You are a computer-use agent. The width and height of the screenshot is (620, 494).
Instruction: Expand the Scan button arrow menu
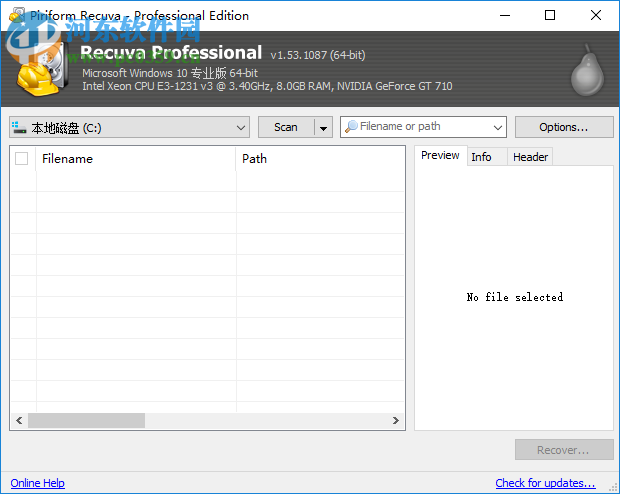(323, 127)
